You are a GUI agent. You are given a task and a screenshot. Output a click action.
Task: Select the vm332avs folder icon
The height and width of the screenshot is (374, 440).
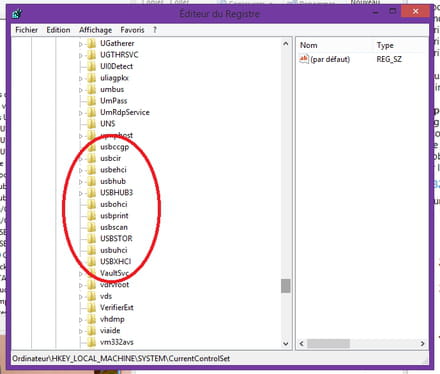[x=91, y=342]
